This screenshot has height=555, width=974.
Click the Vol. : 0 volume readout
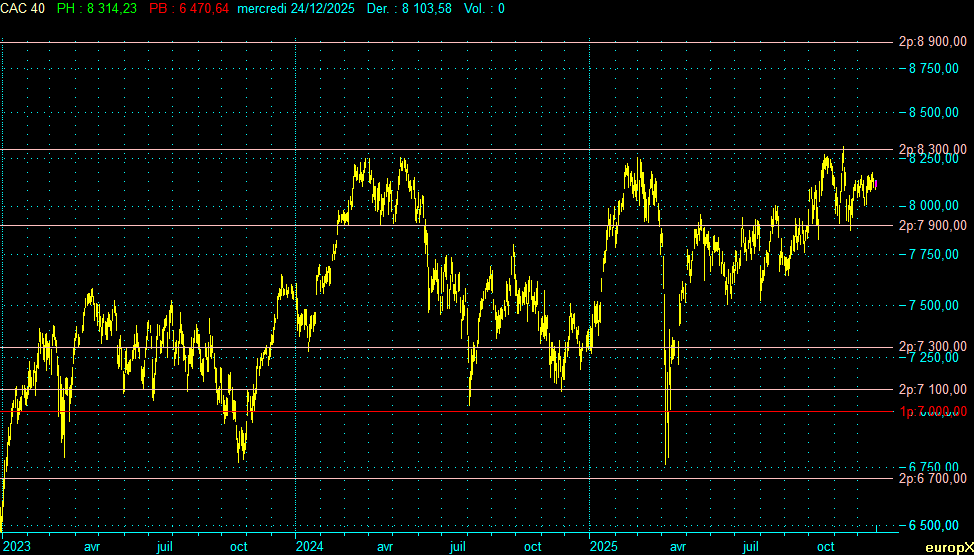pyautogui.click(x=484, y=8)
